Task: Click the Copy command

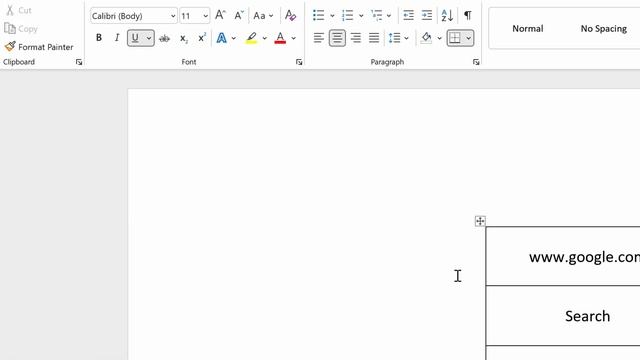Action: click(21, 29)
